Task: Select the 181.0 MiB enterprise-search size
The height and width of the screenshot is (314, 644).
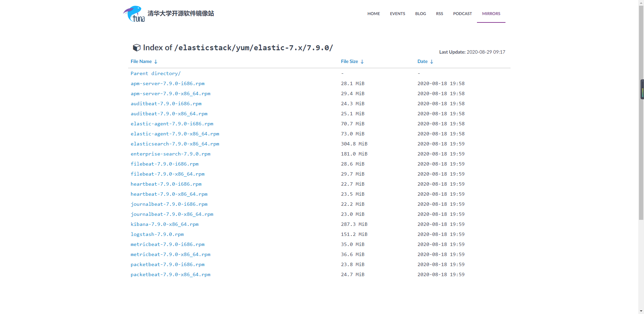Action: 354,154
